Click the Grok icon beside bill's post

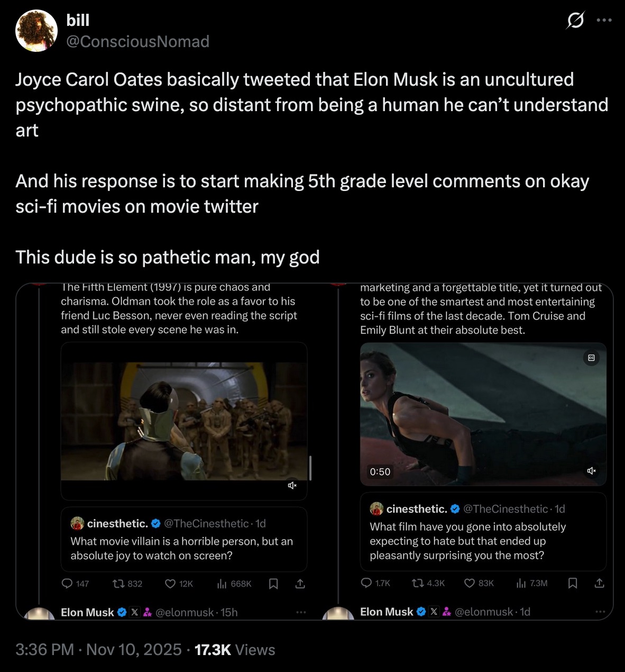tap(575, 21)
